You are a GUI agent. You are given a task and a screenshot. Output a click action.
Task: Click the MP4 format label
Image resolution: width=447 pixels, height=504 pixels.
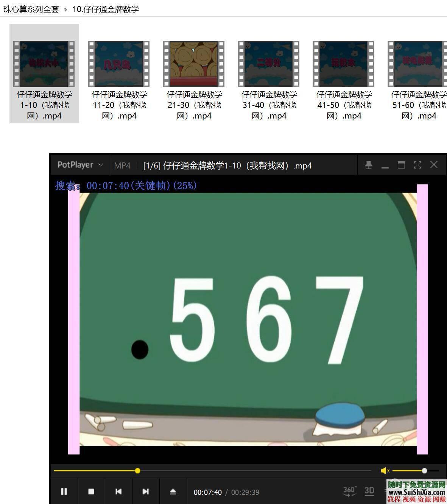[x=122, y=165]
